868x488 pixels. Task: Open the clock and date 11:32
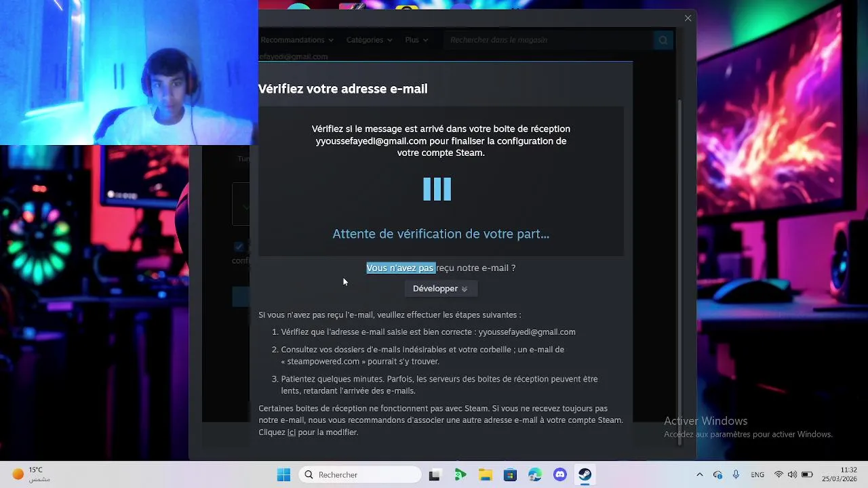[x=840, y=474]
